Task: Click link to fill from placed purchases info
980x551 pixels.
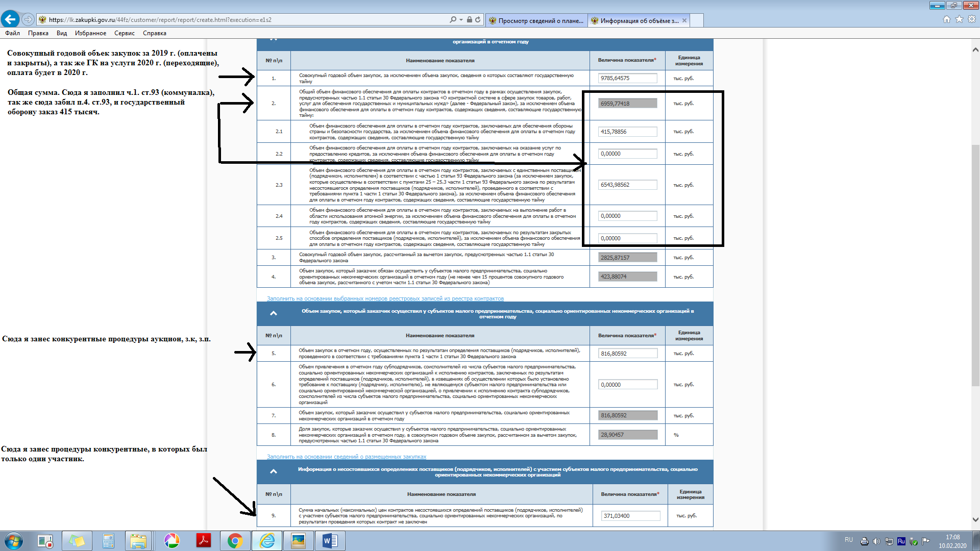Action: pyautogui.click(x=346, y=457)
